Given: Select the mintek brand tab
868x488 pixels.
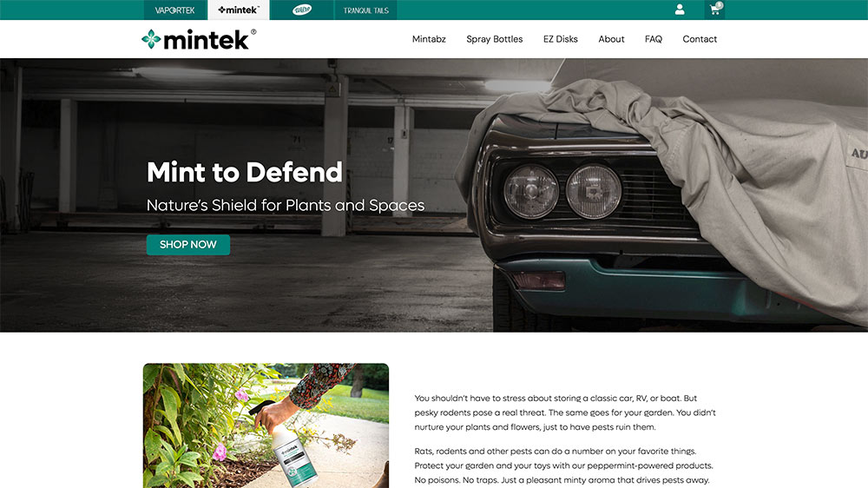Looking at the screenshot, I should click(x=239, y=10).
